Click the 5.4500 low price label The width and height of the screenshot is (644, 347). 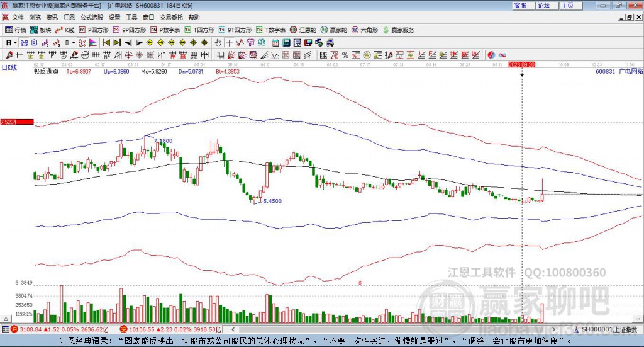tap(272, 201)
